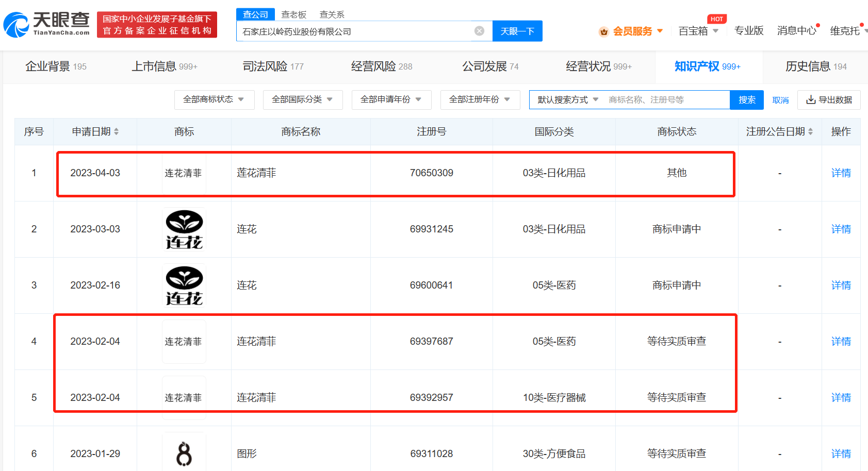
Task: Open the 公司发展 tab
Action: (x=490, y=66)
